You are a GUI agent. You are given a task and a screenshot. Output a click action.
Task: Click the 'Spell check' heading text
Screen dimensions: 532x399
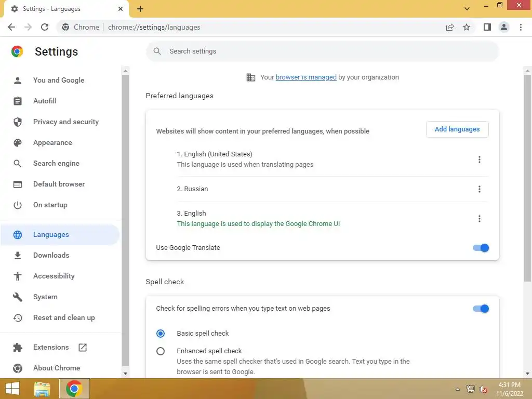click(165, 282)
